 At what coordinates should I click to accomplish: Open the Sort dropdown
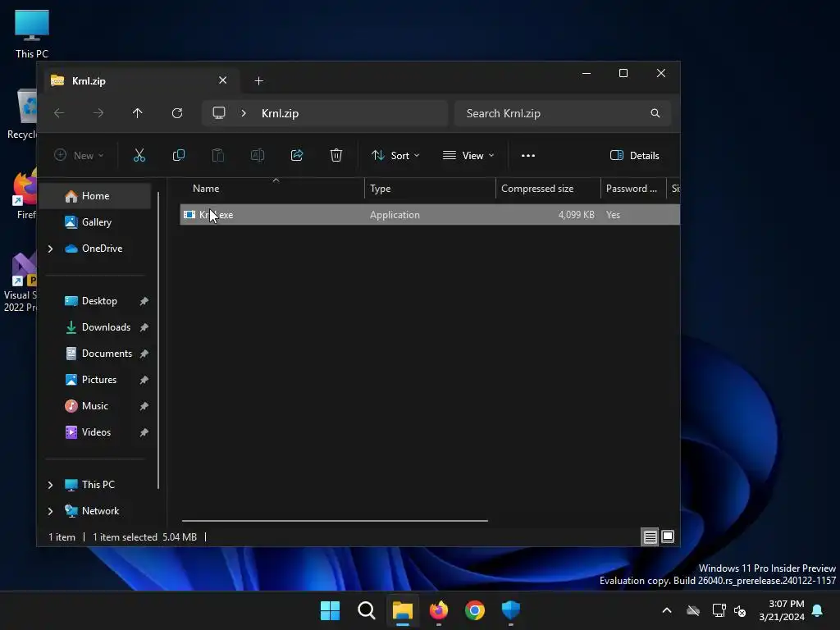click(x=395, y=155)
